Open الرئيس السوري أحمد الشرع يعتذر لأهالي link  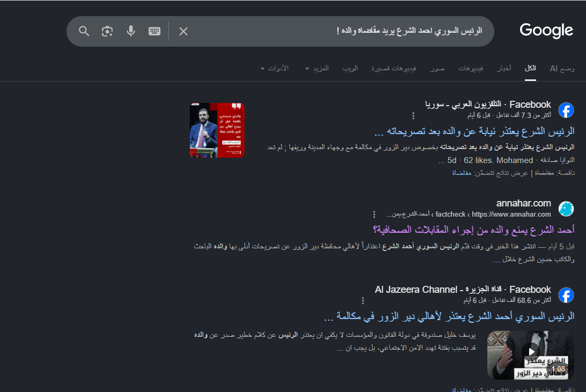tap(449, 316)
